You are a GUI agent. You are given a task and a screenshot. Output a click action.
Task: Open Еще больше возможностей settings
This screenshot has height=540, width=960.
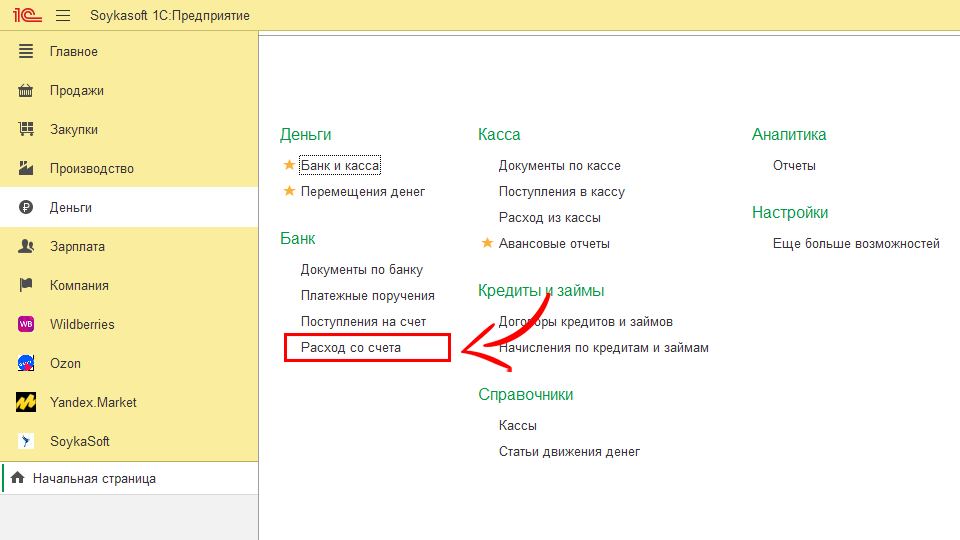click(856, 244)
